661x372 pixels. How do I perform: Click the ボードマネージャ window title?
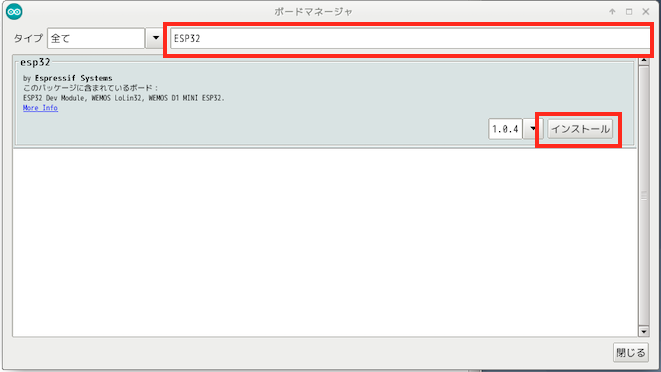(x=313, y=12)
